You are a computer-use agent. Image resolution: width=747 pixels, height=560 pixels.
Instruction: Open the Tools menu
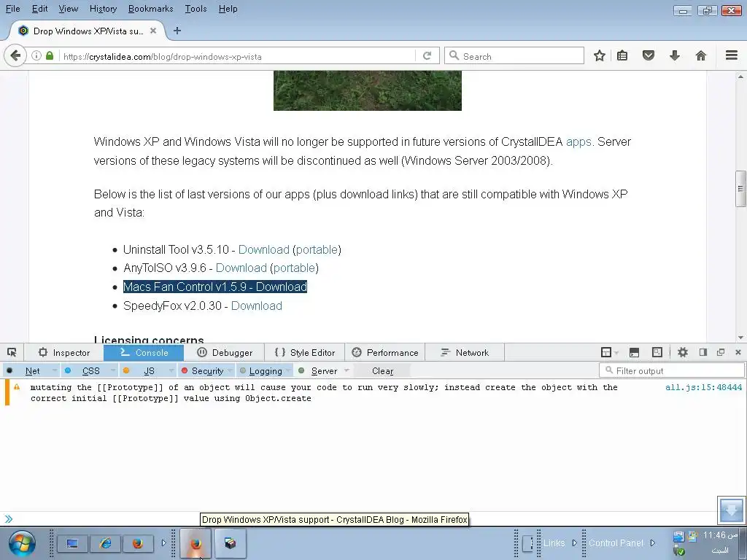coord(196,9)
